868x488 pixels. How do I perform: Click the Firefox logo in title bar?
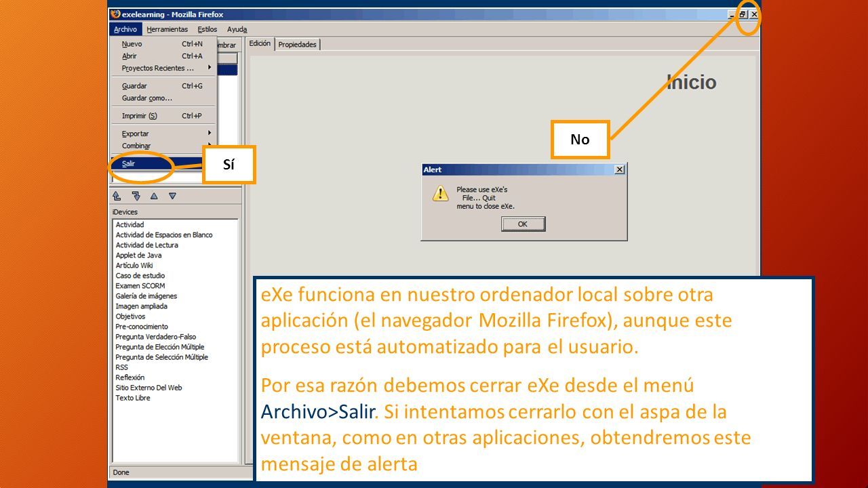(115, 14)
